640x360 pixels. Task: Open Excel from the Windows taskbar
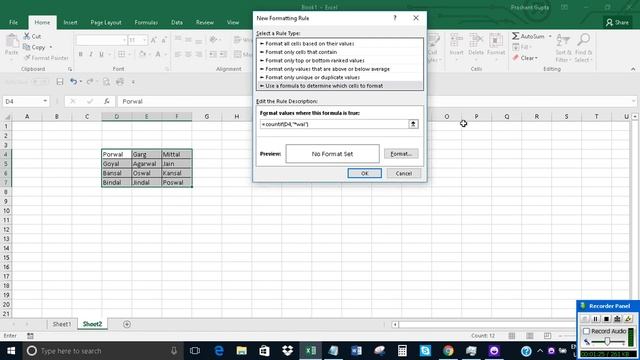(x=311, y=351)
